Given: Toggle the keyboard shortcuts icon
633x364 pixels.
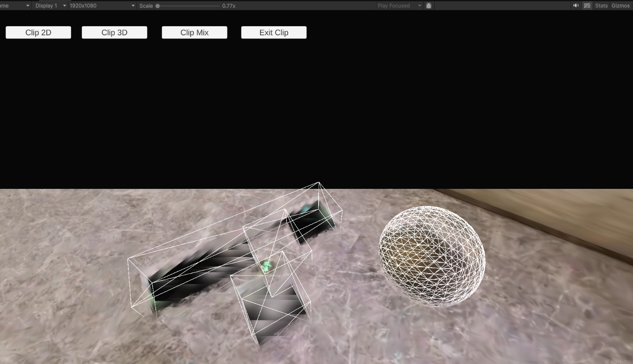Looking at the screenshot, I should 587,6.
